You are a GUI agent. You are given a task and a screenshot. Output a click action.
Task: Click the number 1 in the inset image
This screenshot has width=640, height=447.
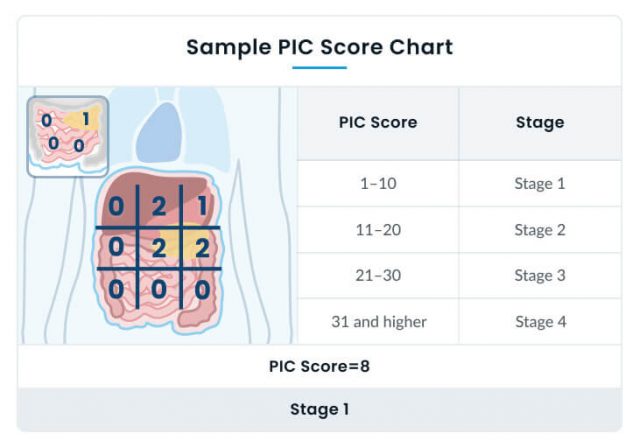86,119
